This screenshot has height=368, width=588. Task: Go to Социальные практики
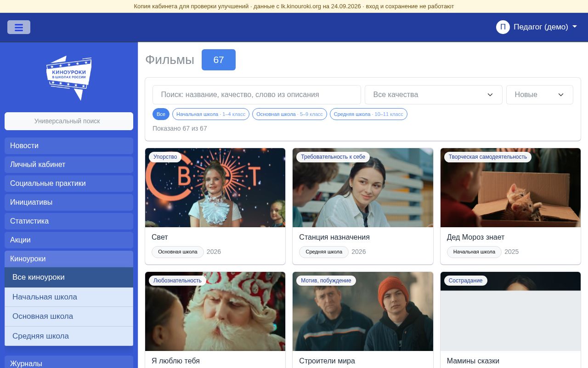[x=69, y=184]
